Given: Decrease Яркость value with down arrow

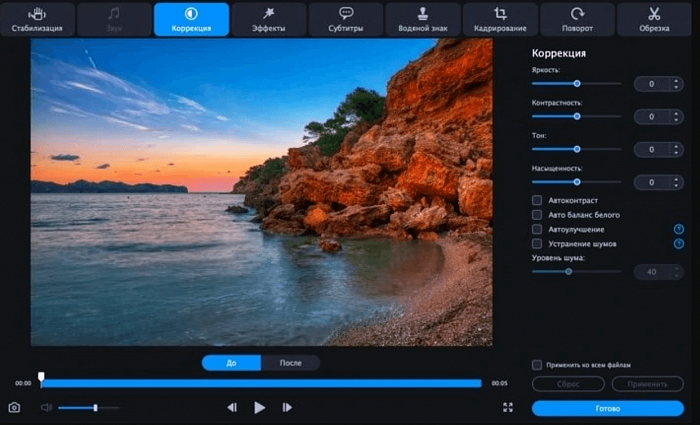Looking at the screenshot, I should pos(676,87).
